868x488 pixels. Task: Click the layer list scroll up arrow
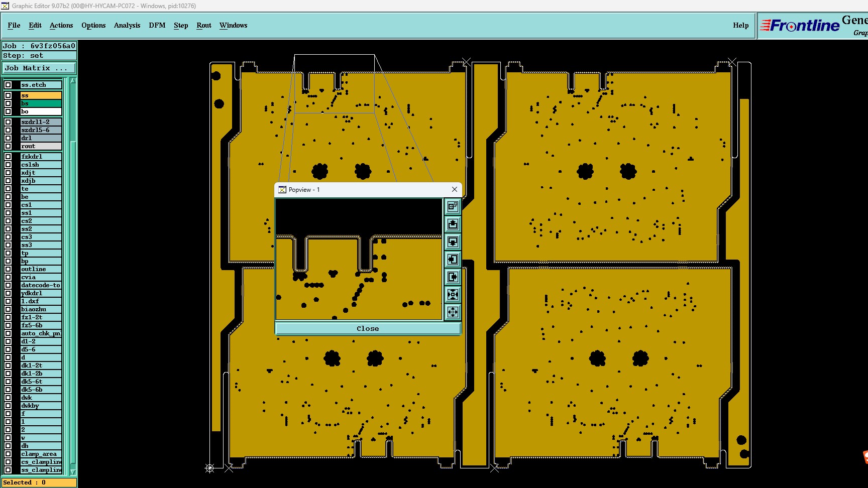[x=73, y=81]
